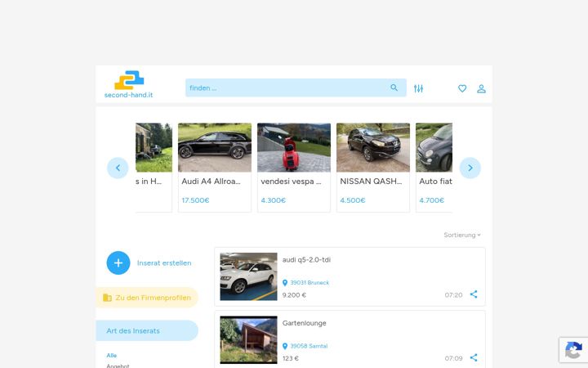Click the search magnifier icon
The image size is (588, 368).
click(394, 88)
